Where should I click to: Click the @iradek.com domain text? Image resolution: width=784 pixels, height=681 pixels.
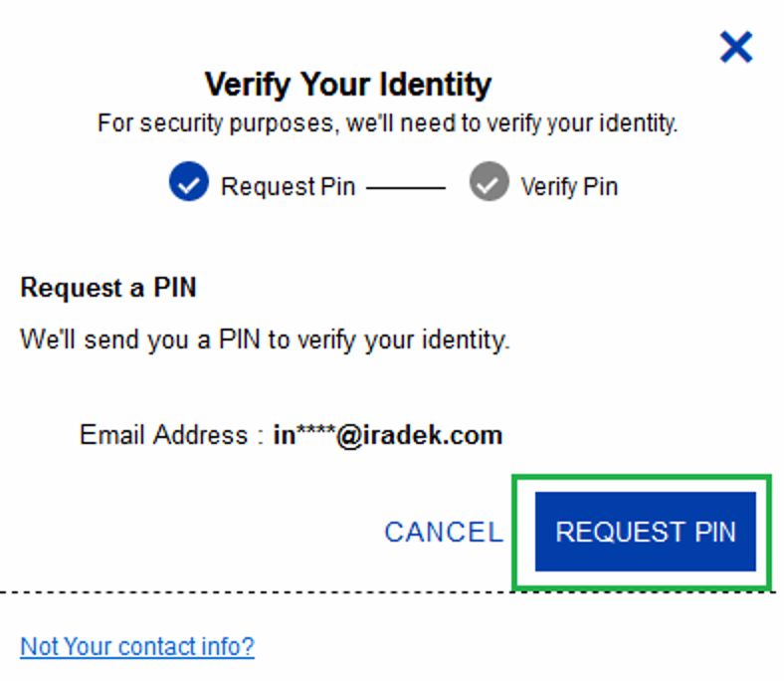pos(419,435)
